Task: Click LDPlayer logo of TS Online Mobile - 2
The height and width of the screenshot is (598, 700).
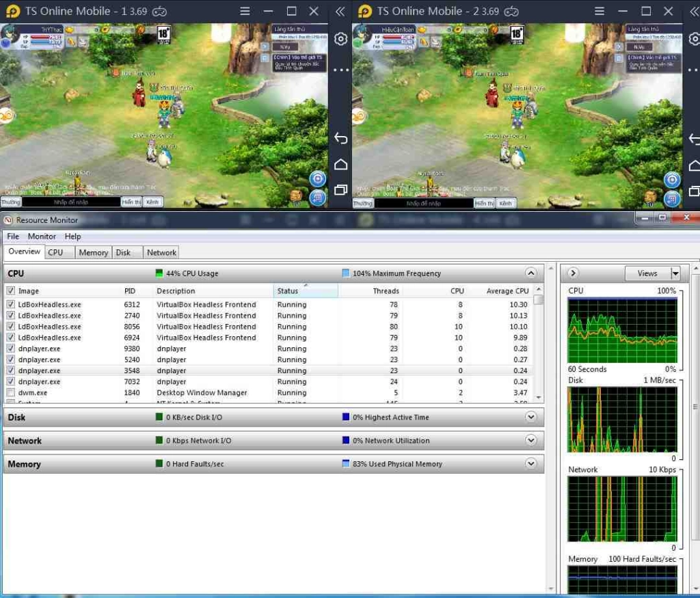Action: [364, 11]
